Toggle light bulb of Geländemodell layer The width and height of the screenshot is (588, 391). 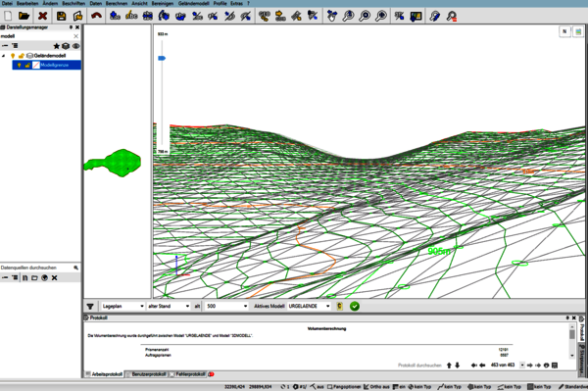pos(13,56)
